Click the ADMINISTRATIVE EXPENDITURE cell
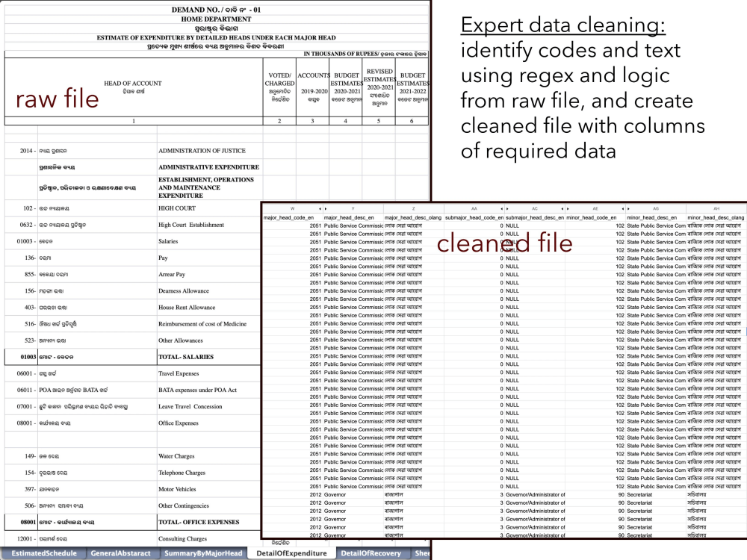 click(x=210, y=167)
